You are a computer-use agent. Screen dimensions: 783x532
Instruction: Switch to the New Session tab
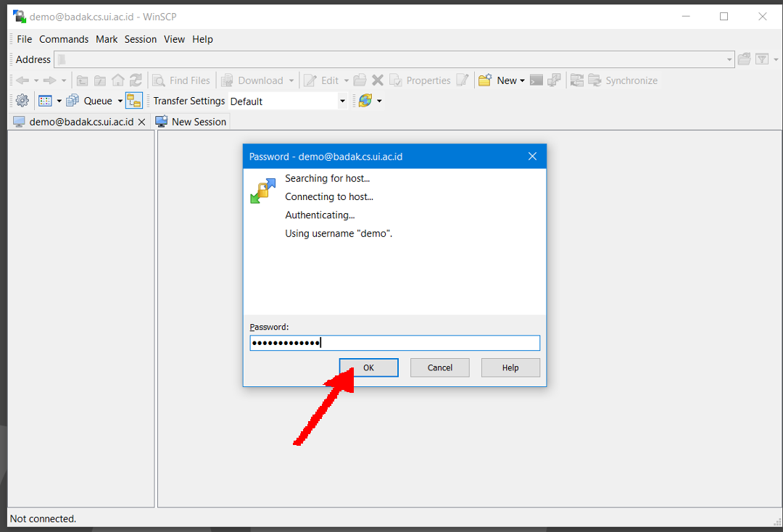pyautogui.click(x=191, y=122)
